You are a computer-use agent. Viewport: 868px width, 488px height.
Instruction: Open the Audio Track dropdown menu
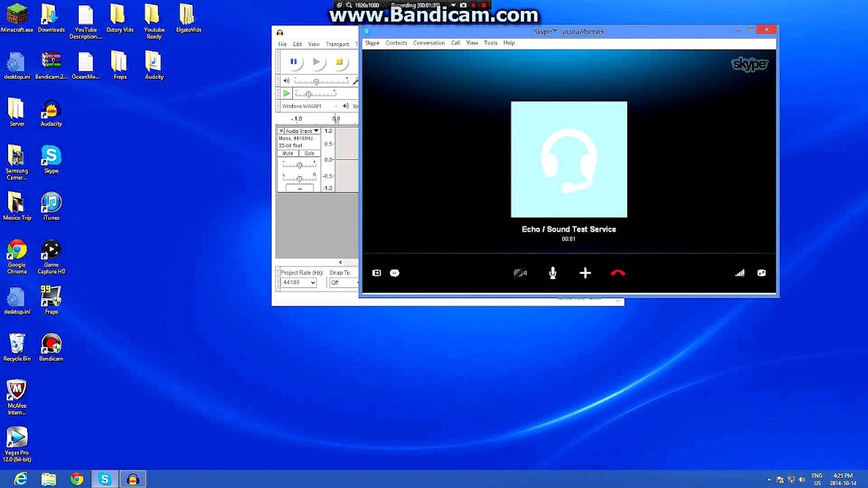click(x=302, y=131)
